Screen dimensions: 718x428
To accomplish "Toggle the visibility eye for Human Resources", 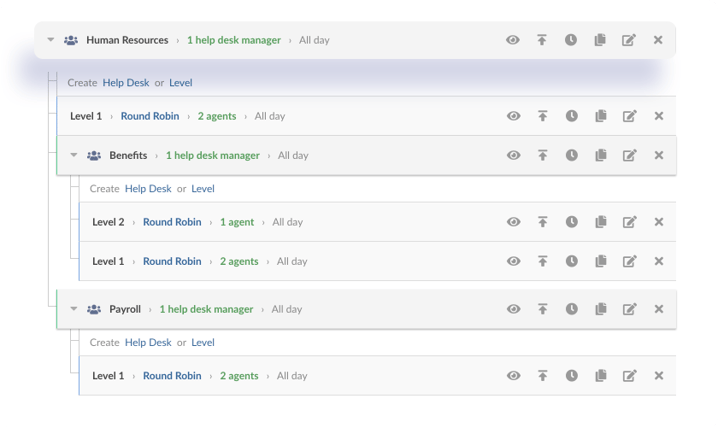I will [512, 40].
